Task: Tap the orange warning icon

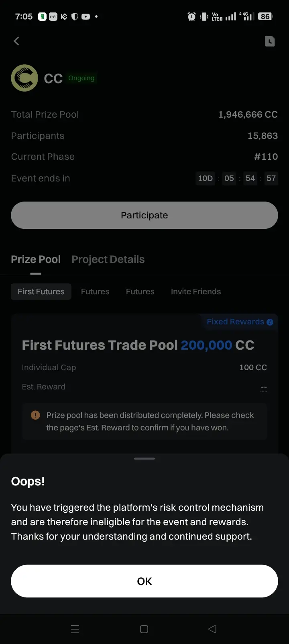Action: 35,415
